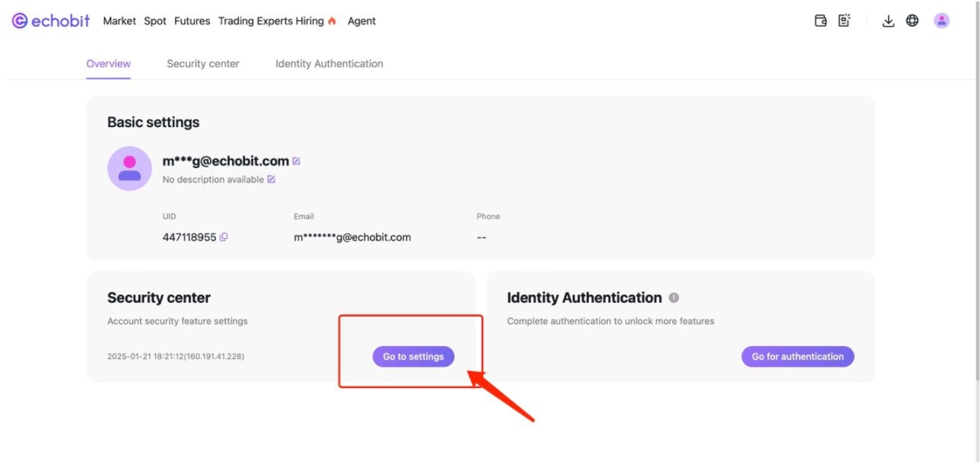Click the Go for authentication button

797,356
